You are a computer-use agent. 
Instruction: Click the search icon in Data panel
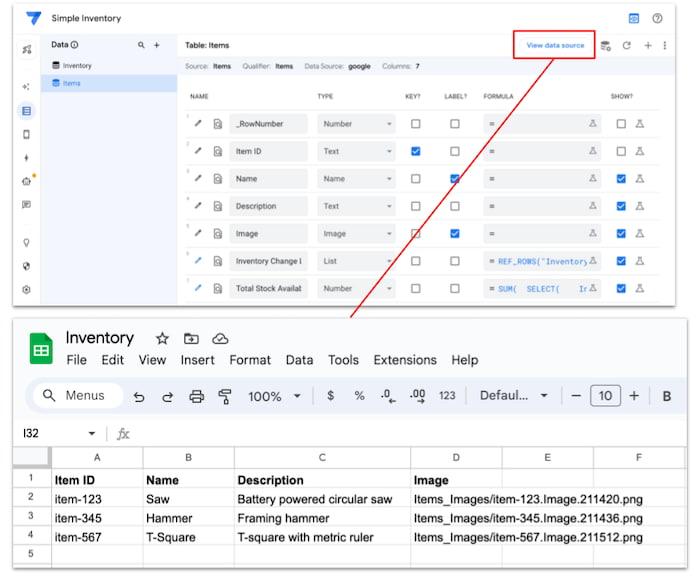coord(141,45)
